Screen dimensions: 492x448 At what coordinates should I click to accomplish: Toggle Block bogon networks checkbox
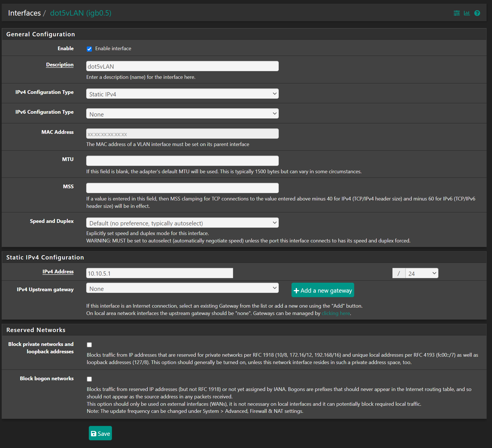pos(89,379)
